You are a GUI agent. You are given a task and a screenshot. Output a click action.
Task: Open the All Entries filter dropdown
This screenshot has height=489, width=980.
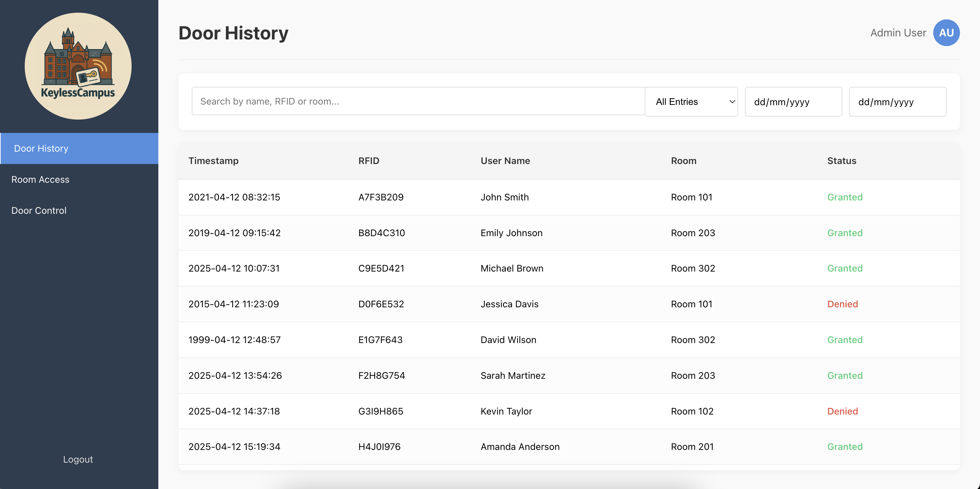point(691,102)
